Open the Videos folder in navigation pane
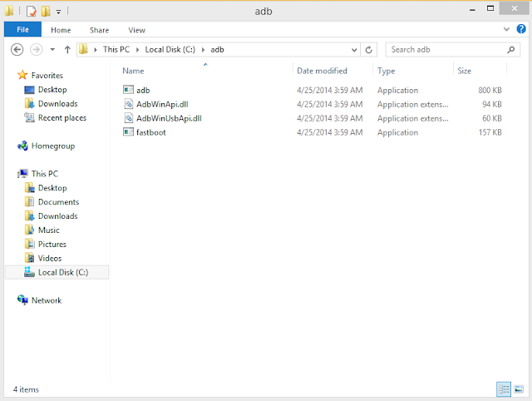Image resolution: width=532 pixels, height=401 pixels. 50,259
